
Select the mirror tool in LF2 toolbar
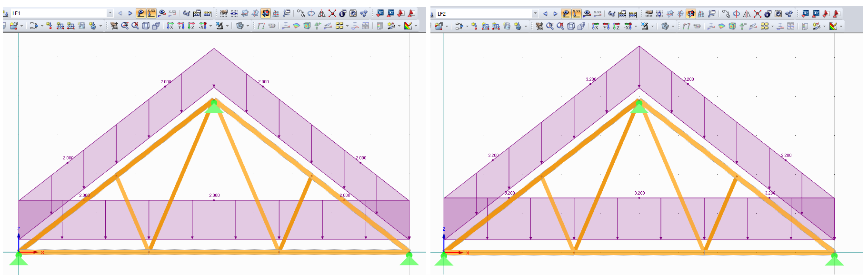[x=747, y=13]
